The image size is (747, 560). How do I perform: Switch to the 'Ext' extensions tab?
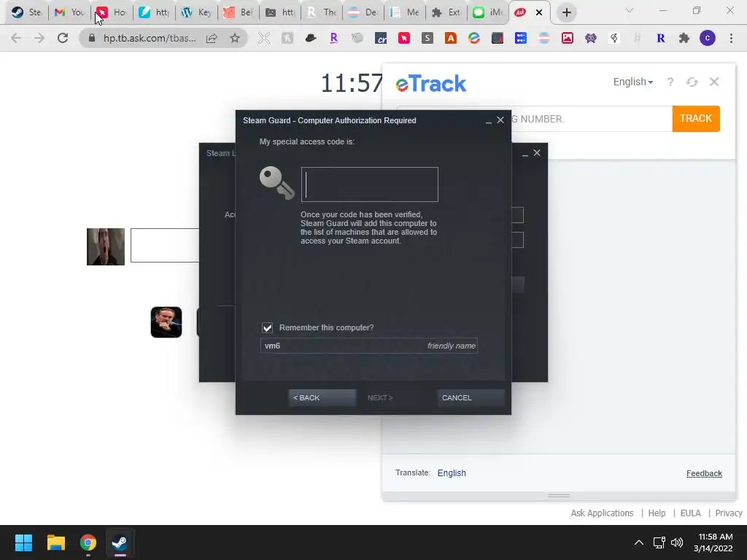pos(446,12)
